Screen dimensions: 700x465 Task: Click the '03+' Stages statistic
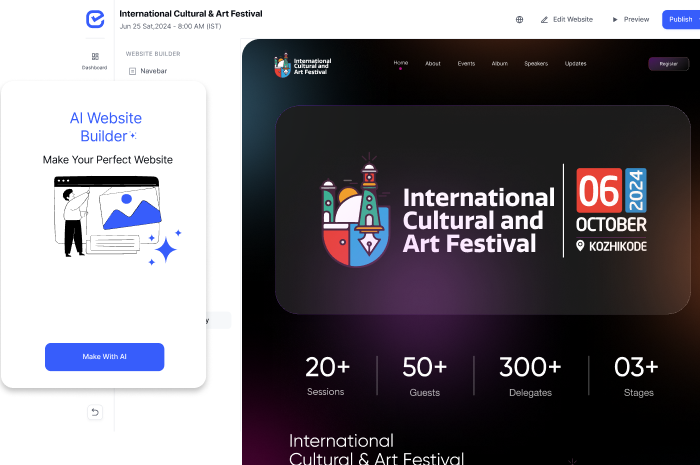point(637,376)
